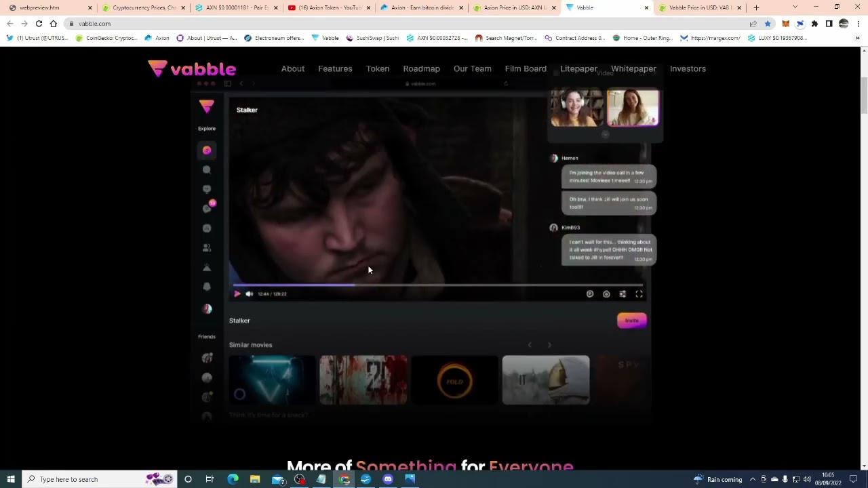Open the Token page link
The image size is (868, 488).
pyautogui.click(x=378, y=68)
